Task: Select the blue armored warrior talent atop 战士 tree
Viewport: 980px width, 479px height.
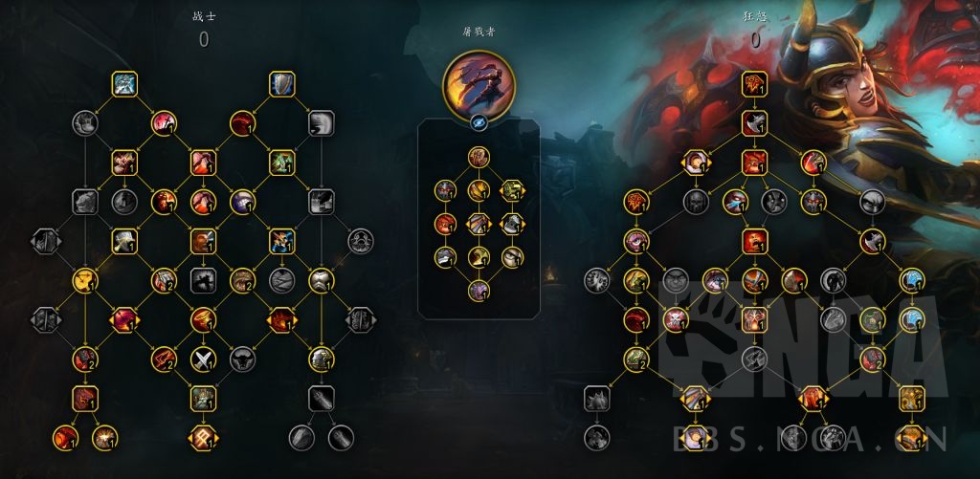Action: click(x=124, y=84)
